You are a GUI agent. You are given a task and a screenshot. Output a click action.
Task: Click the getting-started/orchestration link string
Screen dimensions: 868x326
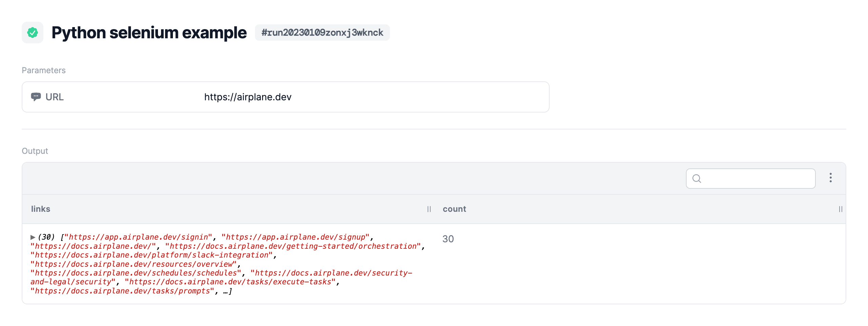(293, 246)
